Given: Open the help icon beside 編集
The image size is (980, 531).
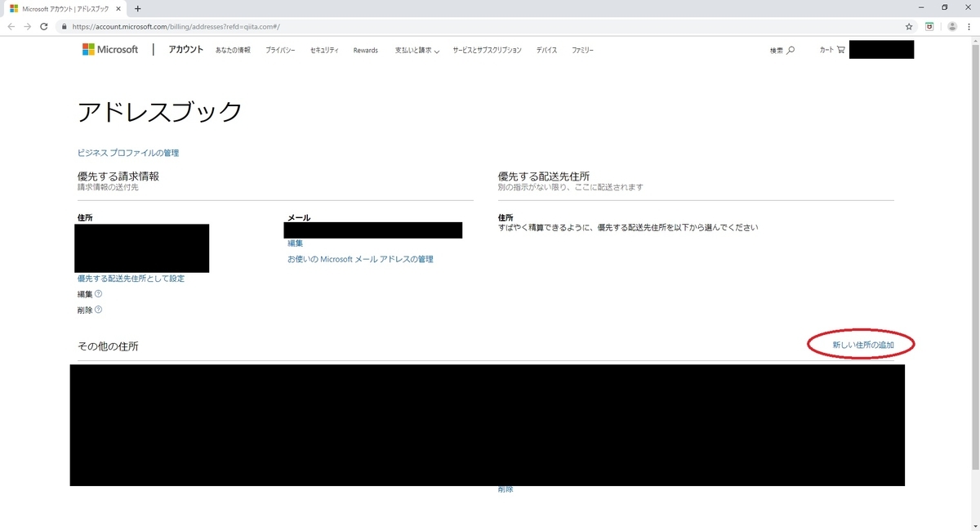Looking at the screenshot, I should coord(98,293).
